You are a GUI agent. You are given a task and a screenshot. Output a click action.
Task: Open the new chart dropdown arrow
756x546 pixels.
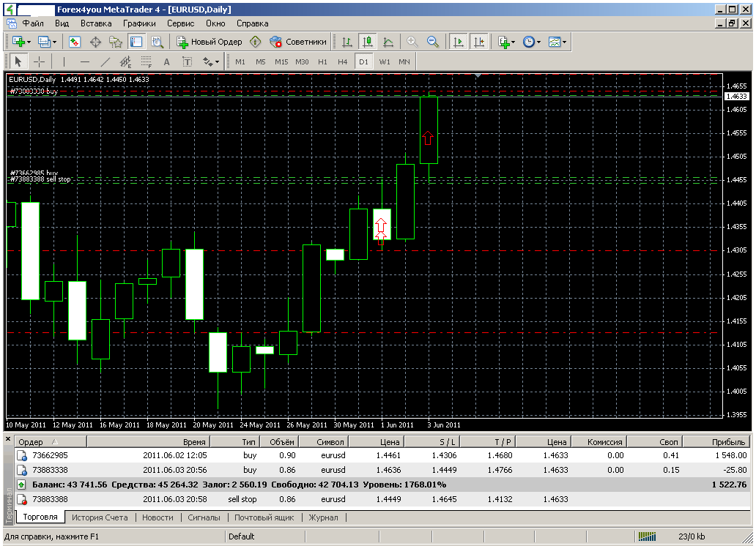(x=30, y=42)
